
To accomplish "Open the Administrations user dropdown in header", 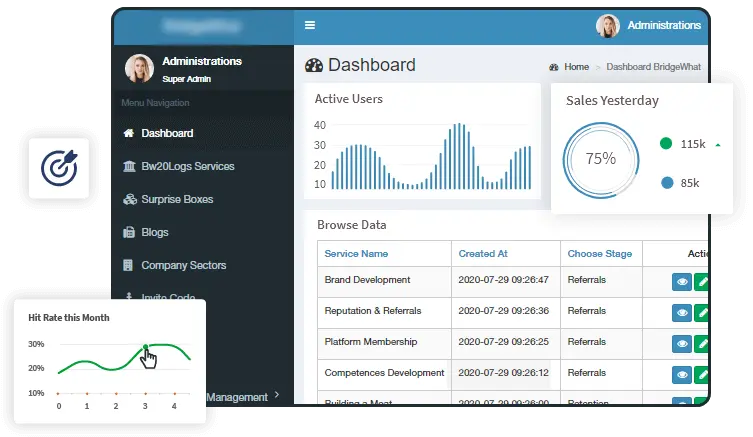I will (x=664, y=26).
